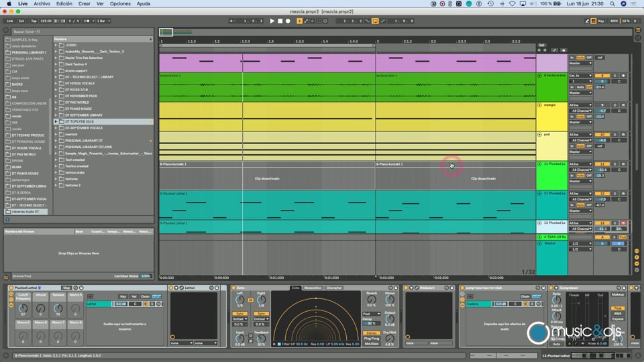The image size is (644, 362).
Task: Fold the pad track with its arrow
Action: click(539, 135)
